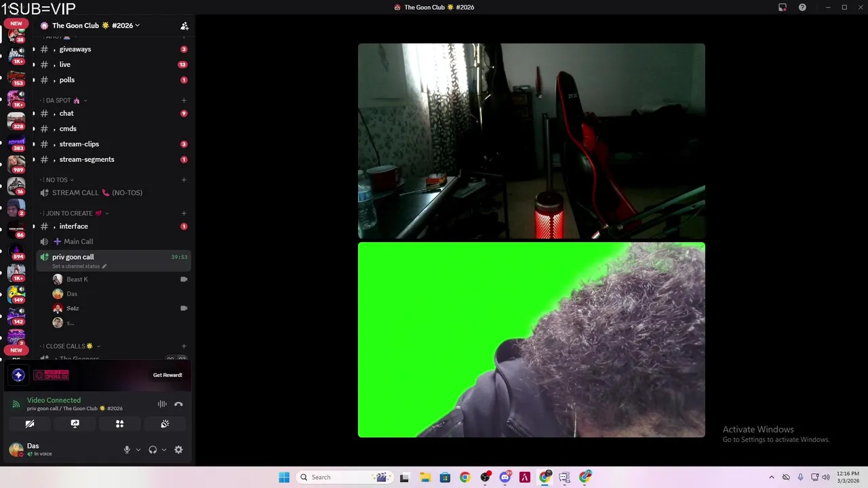Add channel to DA SPOT category
This screenshot has width=868, height=488.
[184, 100]
